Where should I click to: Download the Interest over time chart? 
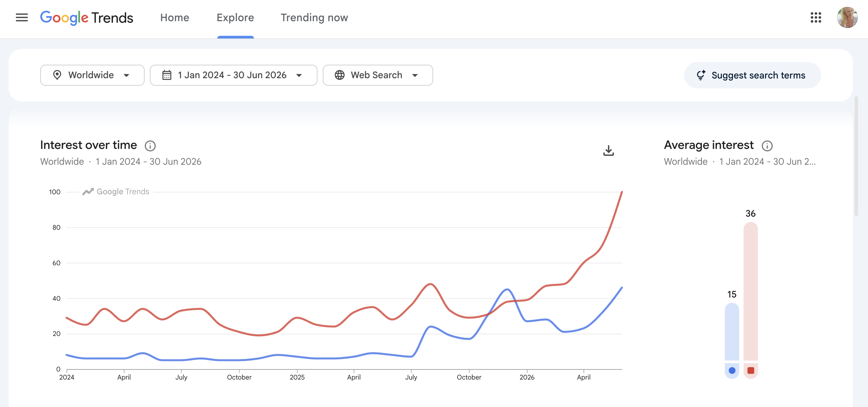tap(608, 150)
